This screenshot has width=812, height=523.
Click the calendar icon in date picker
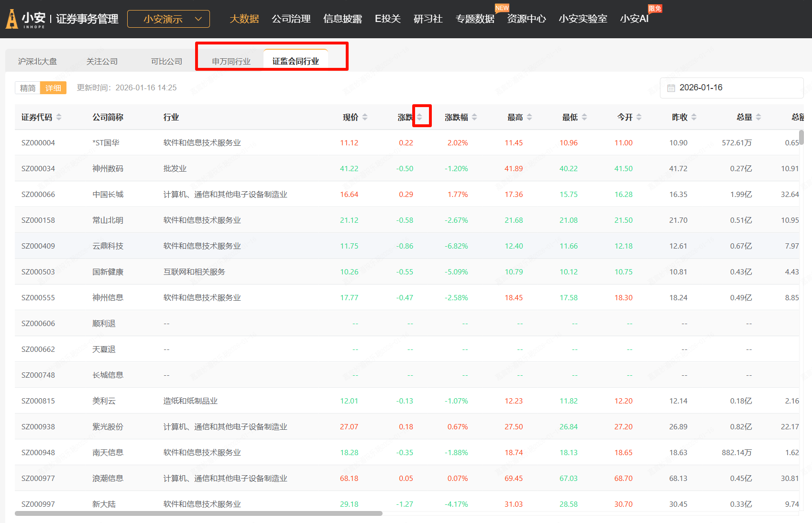pos(671,88)
